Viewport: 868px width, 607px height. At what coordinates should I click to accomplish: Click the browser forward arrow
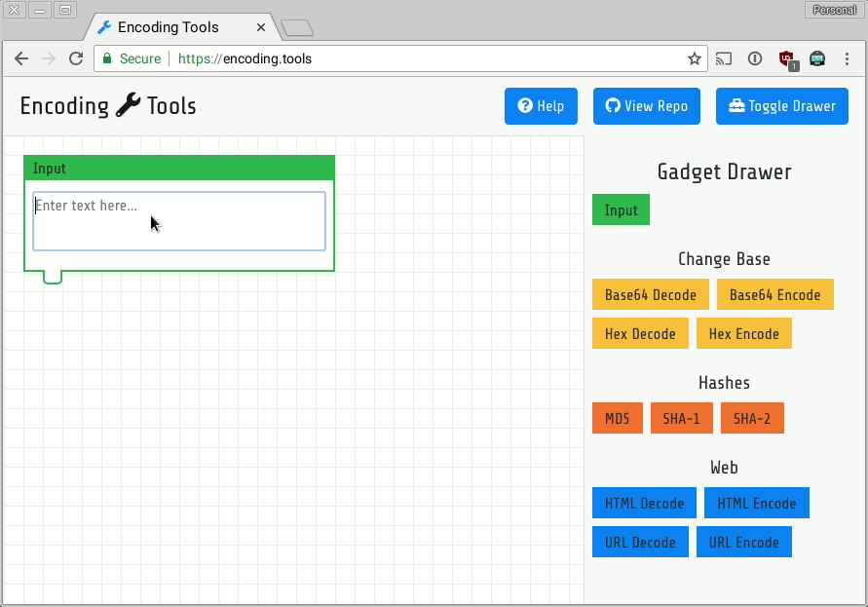(x=49, y=58)
